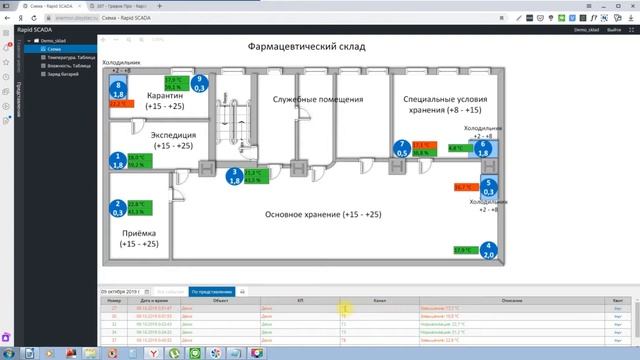Click sensor 6 circle in Холодильник
Screen dimensions: 640x360
483,149
